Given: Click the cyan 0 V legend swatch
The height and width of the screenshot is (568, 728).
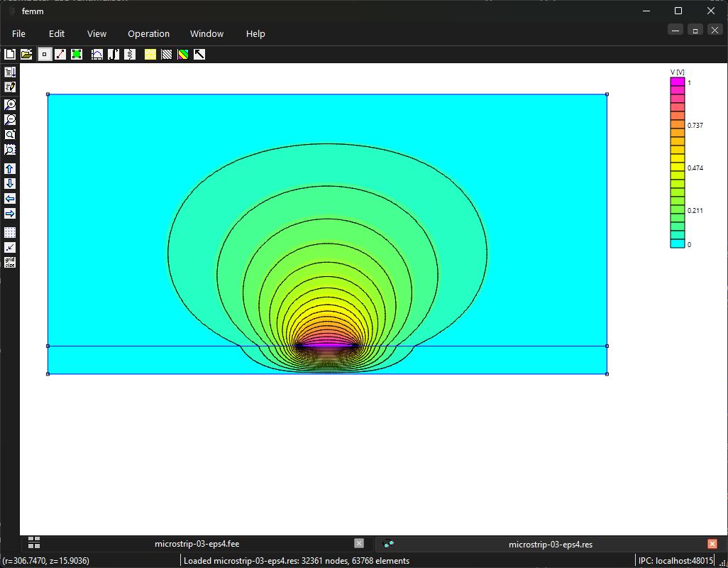Looking at the screenshot, I should (678, 244).
